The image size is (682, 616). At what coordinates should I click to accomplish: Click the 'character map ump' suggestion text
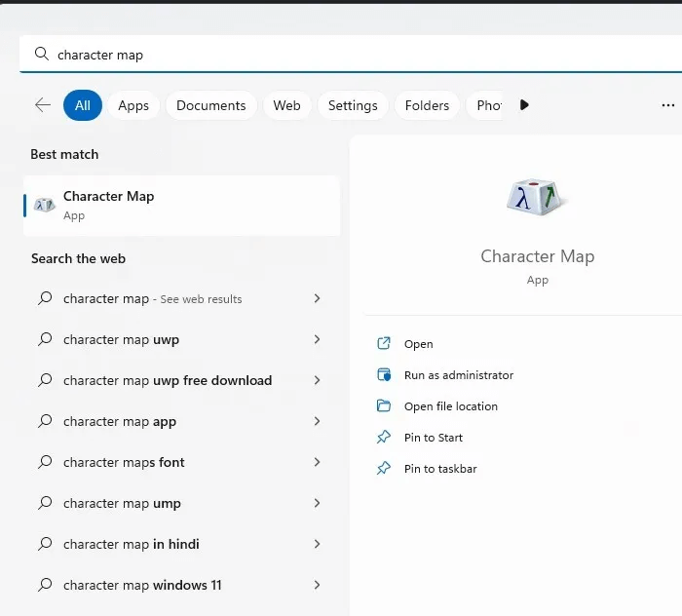click(122, 503)
